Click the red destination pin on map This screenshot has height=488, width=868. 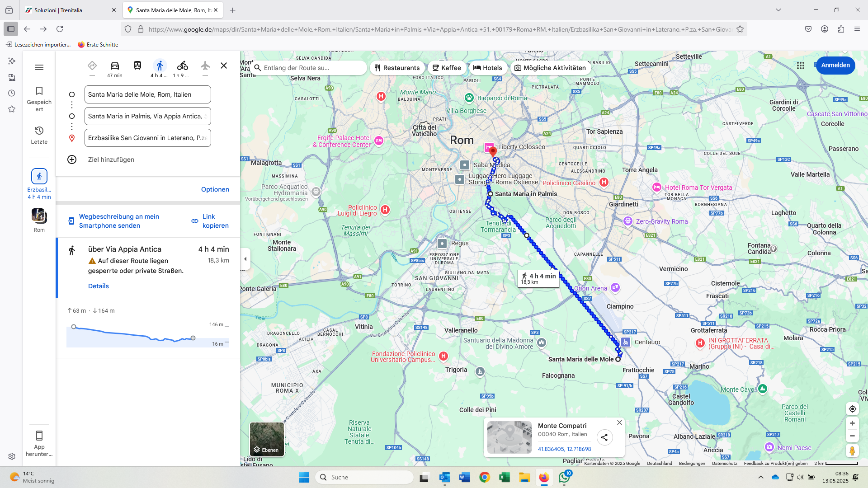493,152
